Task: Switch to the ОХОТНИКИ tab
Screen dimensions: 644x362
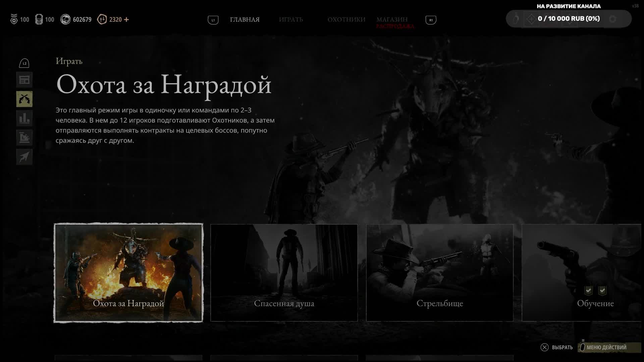Action: (x=346, y=20)
